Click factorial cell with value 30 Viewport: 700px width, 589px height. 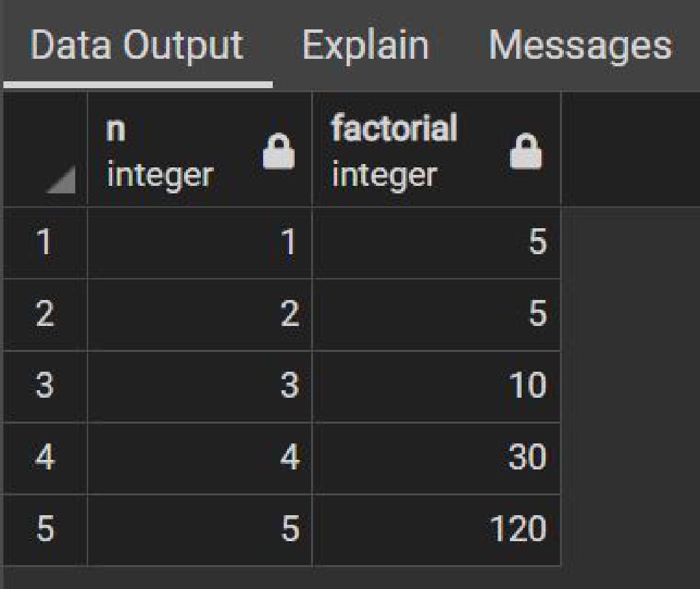coord(436,458)
